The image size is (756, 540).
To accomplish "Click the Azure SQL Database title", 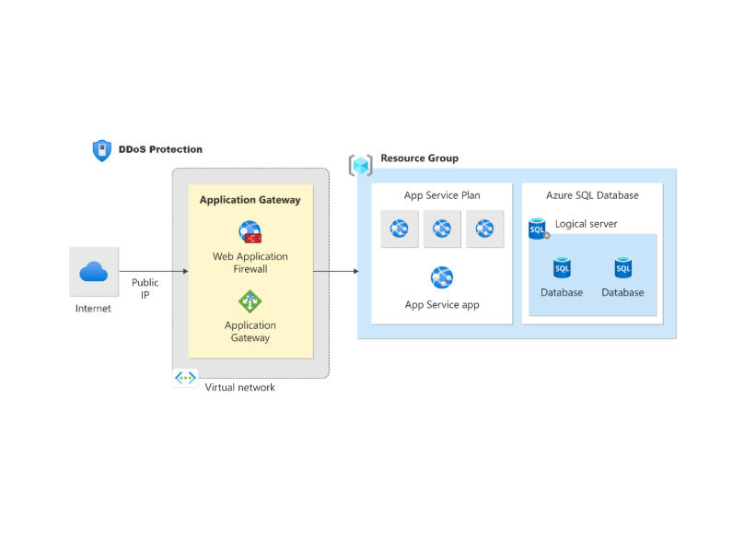I will click(592, 195).
